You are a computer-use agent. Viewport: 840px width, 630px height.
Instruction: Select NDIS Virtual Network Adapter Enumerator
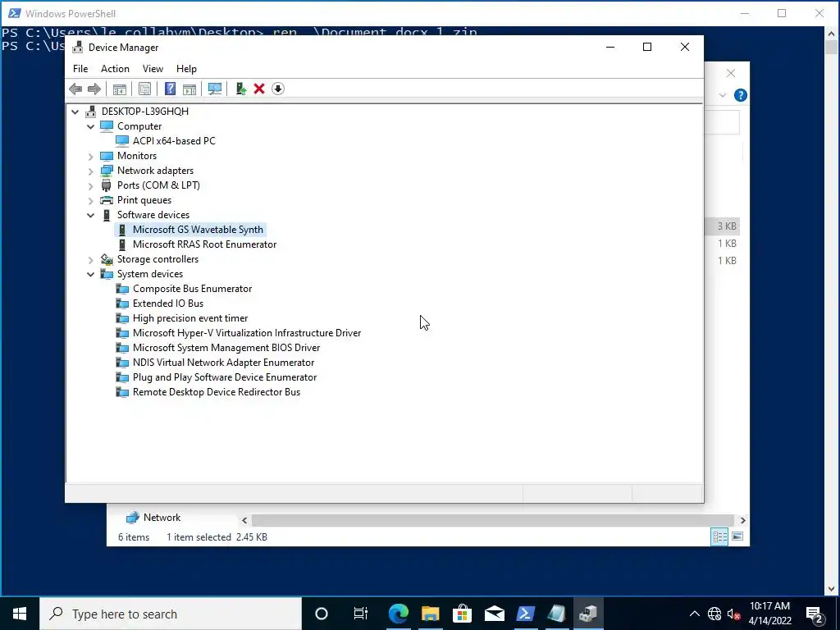click(223, 363)
